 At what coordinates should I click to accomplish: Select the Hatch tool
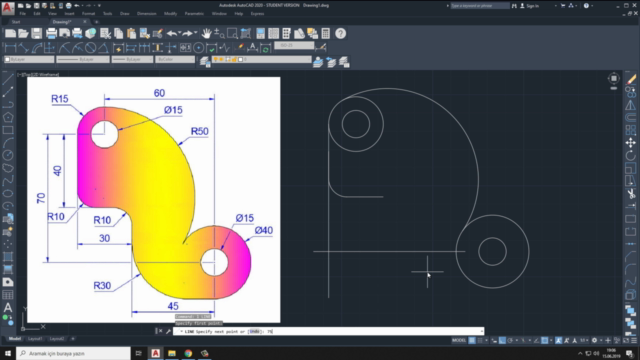[x=8, y=257]
